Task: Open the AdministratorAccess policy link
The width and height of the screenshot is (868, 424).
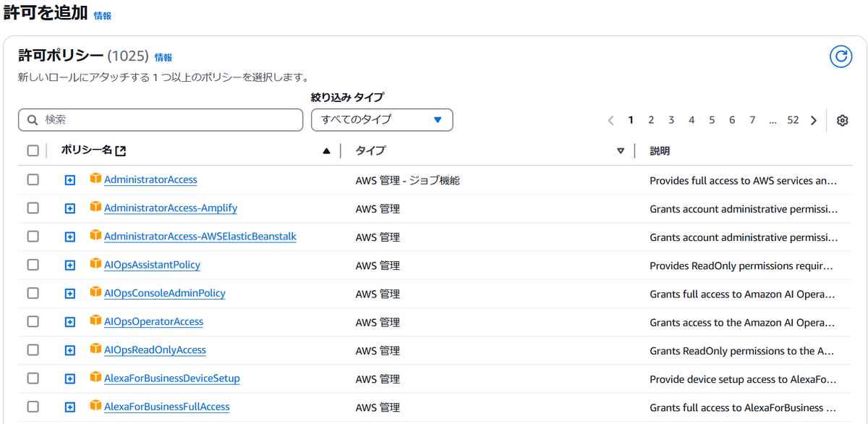Action: (x=150, y=179)
